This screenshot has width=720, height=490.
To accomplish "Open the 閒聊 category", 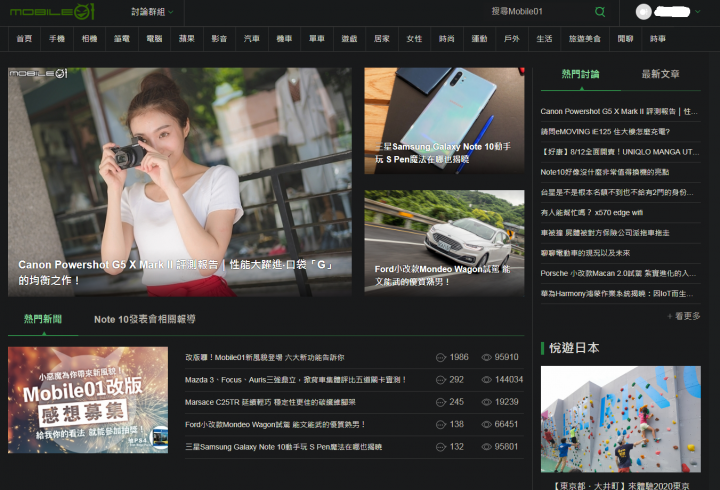I will coord(625,39).
